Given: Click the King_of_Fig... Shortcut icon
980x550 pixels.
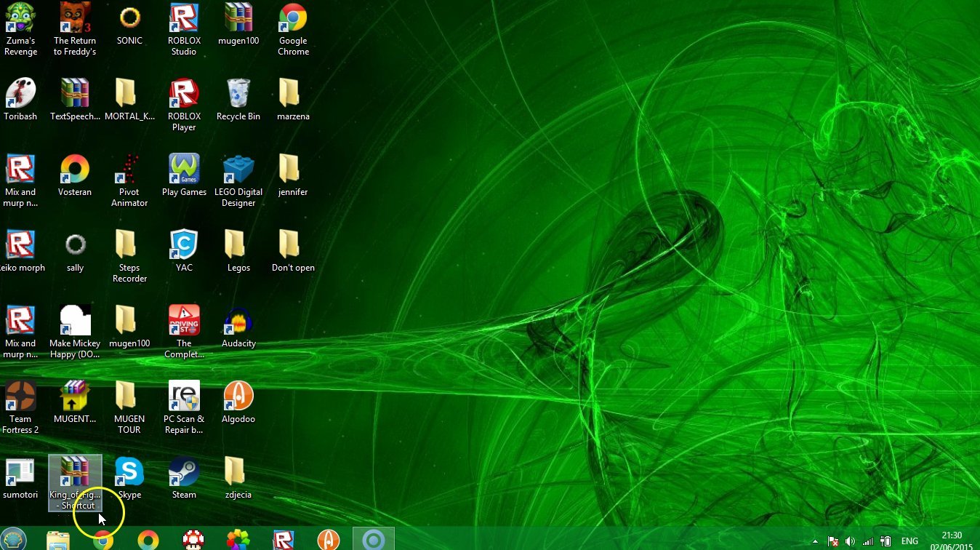Looking at the screenshot, I should click(x=75, y=482).
